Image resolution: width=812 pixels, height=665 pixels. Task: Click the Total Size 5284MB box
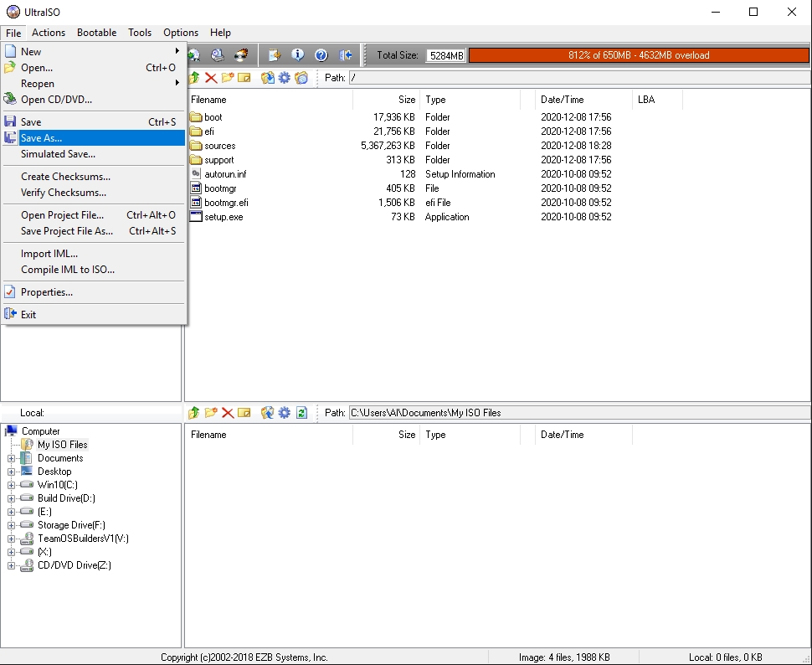[446, 55]
